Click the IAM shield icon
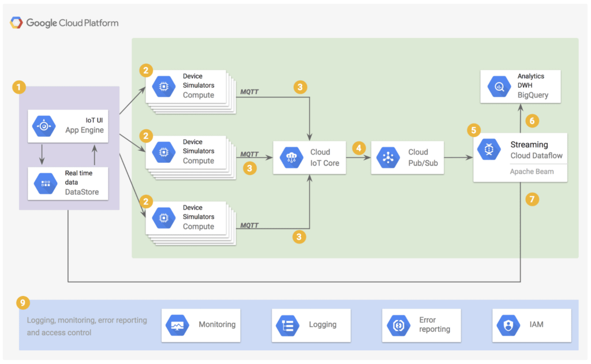 508,325
